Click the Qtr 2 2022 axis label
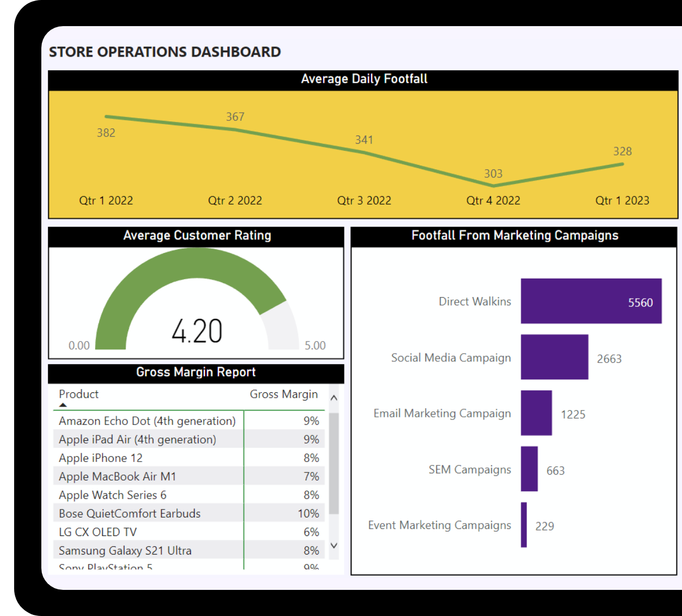 click(235, 200)
